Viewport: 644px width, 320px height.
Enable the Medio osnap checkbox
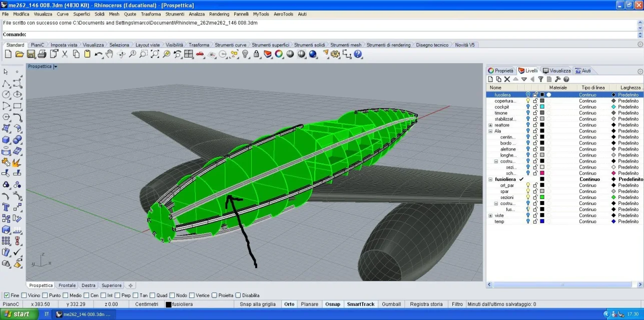(66, 295)
